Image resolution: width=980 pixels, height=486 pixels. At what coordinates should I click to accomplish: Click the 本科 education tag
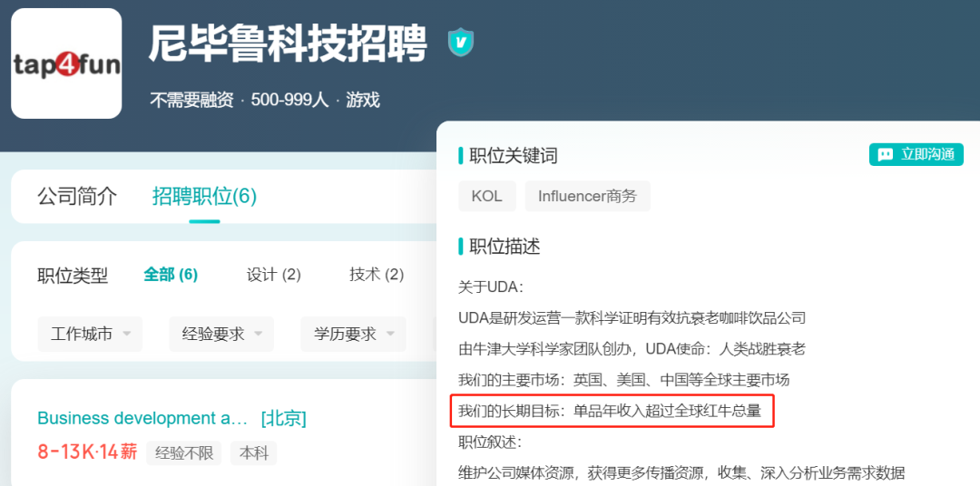click(253, 452)
